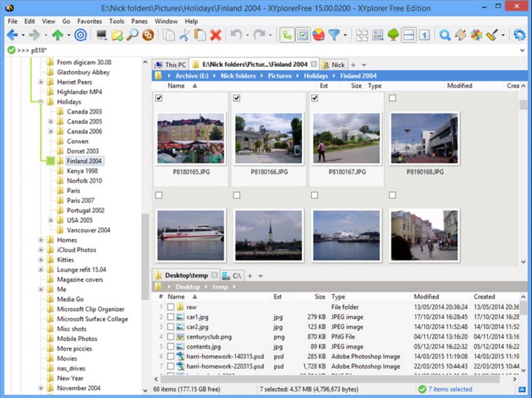Open the address bar dropdown arrow

point(523,50)
